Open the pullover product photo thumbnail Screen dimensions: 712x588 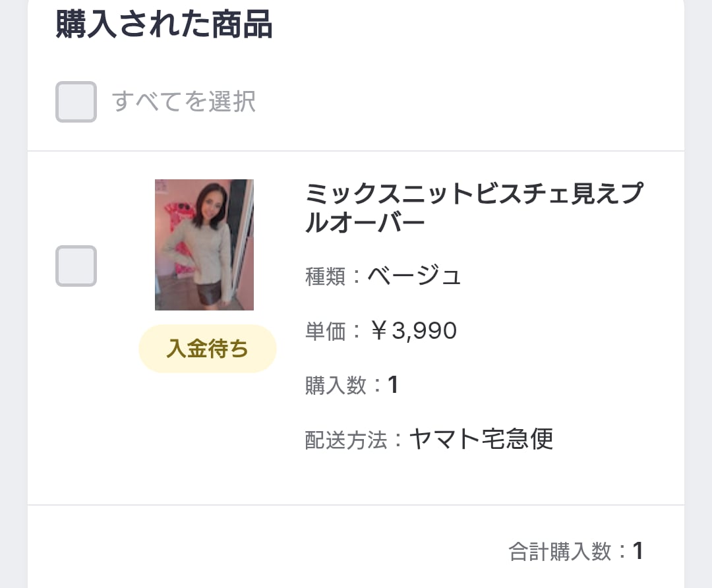point(204,245)
